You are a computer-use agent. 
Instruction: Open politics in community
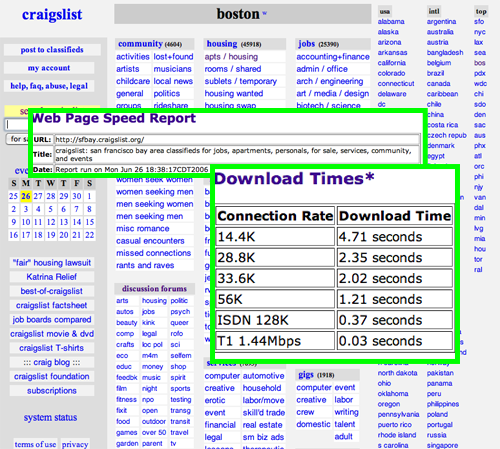(167, 93)
